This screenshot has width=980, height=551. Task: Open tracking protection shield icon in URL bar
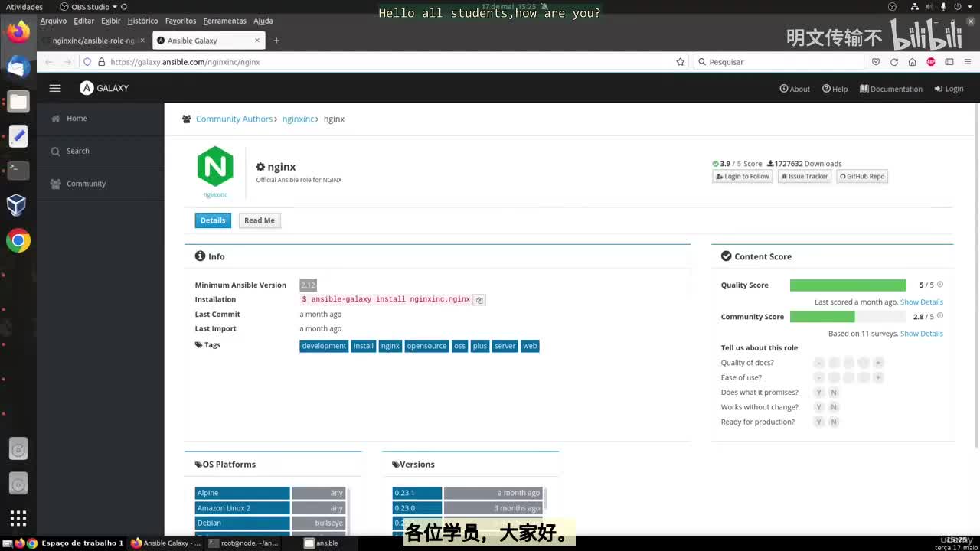coord(87,62)
